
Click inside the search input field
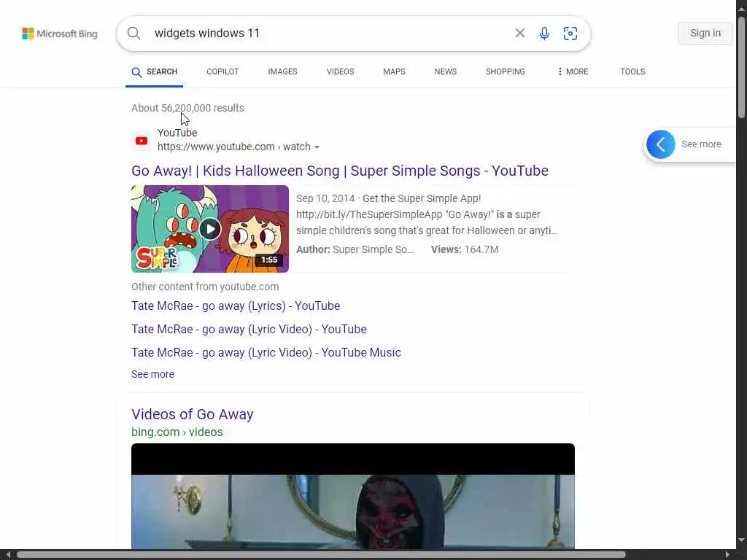coord(329,34)
